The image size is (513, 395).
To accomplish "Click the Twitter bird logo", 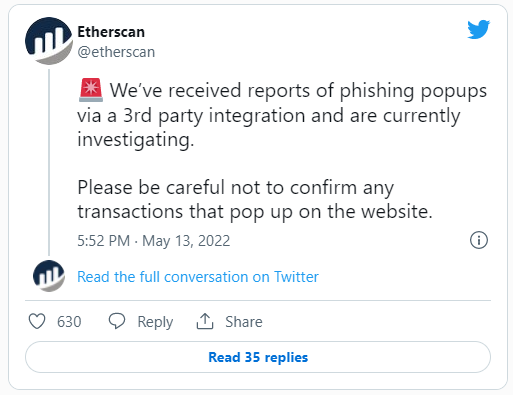I will (478, 30).
